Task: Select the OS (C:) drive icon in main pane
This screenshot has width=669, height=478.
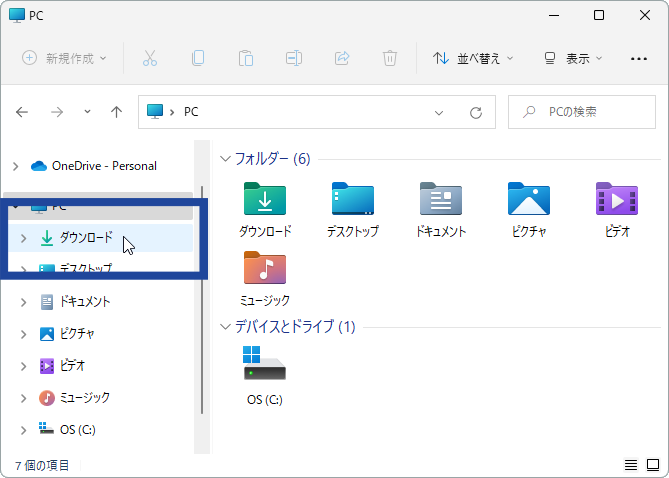Action: [x=265, y=364]
